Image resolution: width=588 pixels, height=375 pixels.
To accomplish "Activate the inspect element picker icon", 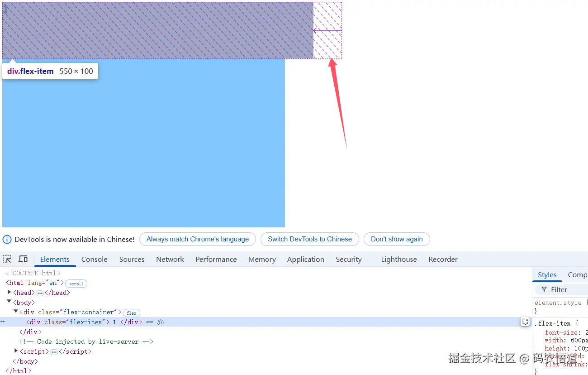I will [x=7, y=259].
